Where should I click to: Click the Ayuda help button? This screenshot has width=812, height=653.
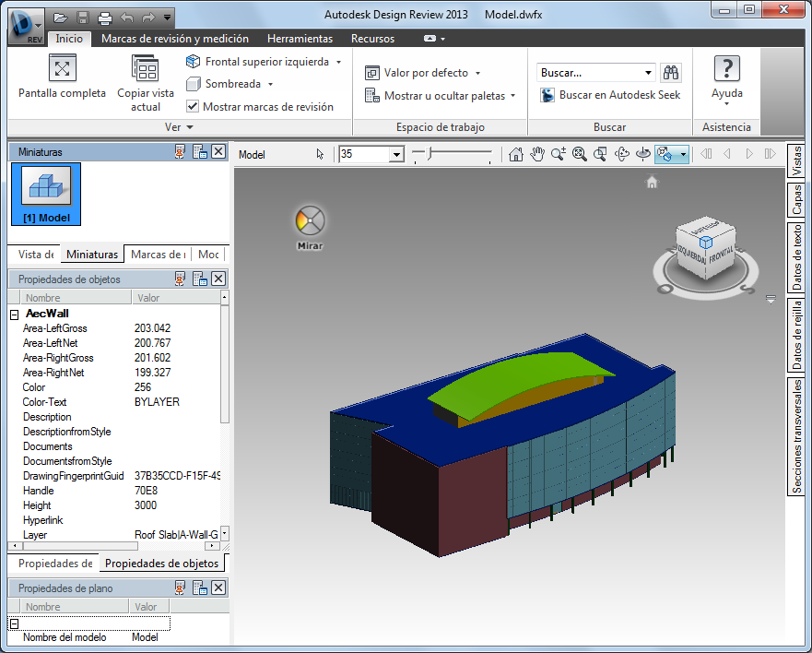point(727,78)
